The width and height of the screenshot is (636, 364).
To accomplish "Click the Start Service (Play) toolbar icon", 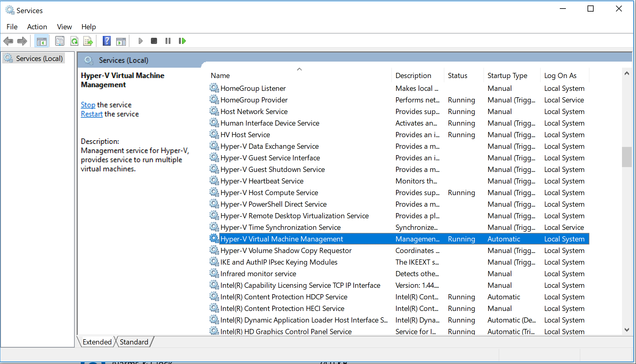I will [141, 41].
